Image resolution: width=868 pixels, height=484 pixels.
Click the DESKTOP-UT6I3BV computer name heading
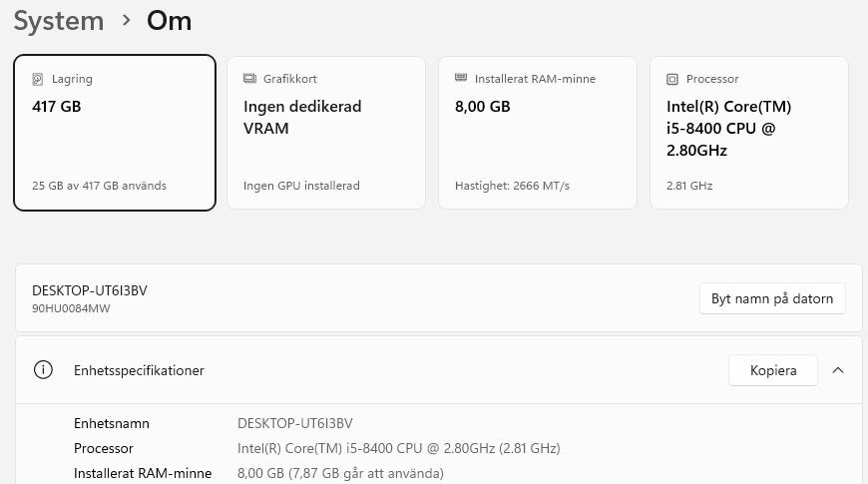(90, 290)
